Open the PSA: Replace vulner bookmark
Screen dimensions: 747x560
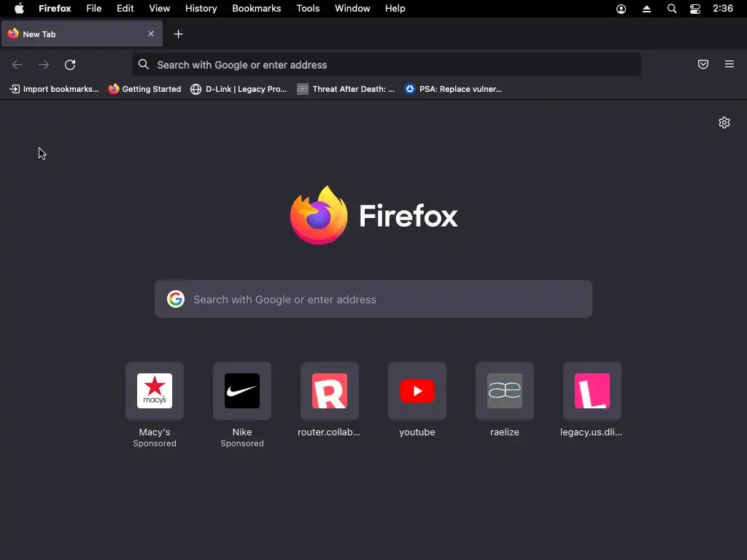[453, 89]
